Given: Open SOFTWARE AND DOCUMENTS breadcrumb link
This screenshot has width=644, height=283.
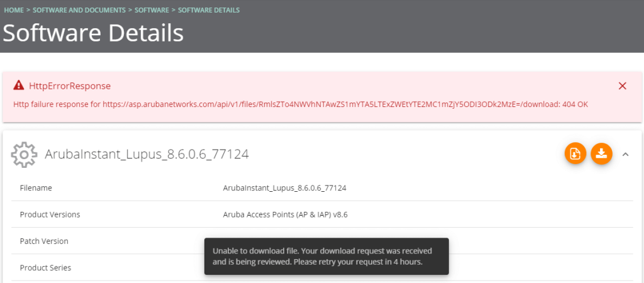Looking at the screenshot, I should [x=79, y=10].
